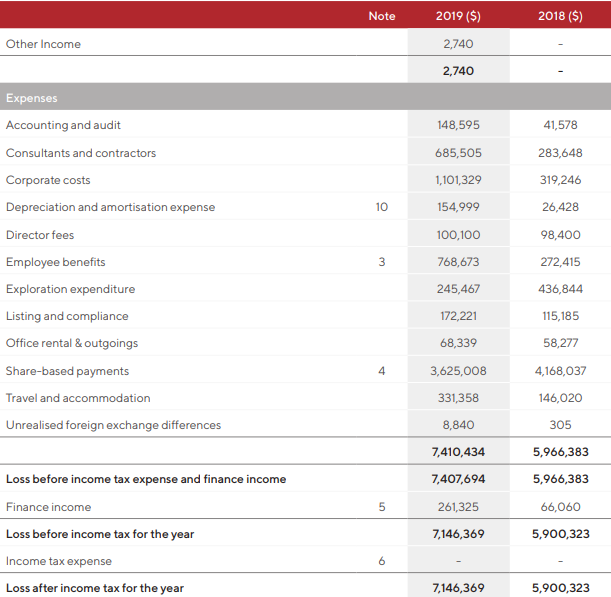Click the value 100,100
611x597 pixels.
click(x=458, y=235)
